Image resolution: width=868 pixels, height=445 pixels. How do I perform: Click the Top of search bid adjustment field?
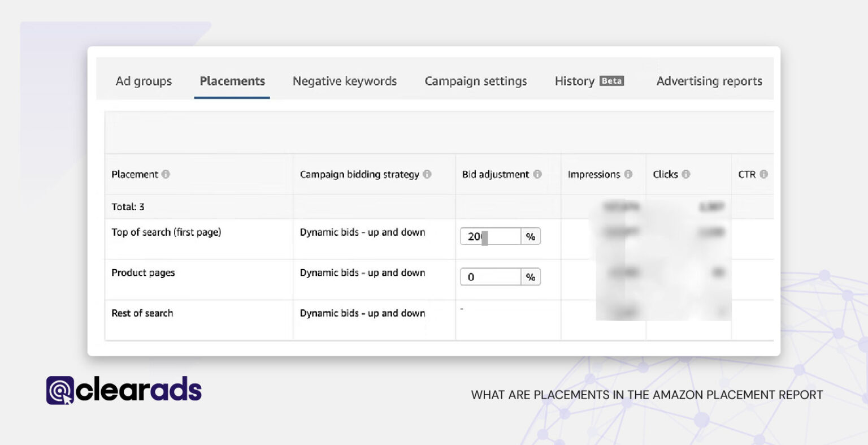489,236
